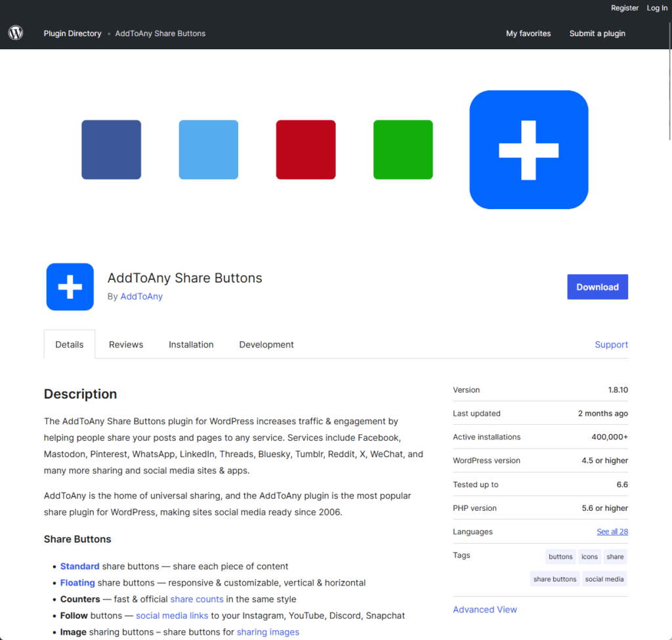
Task: Click the version value 1.8.10
Action: tap(618, 390)
